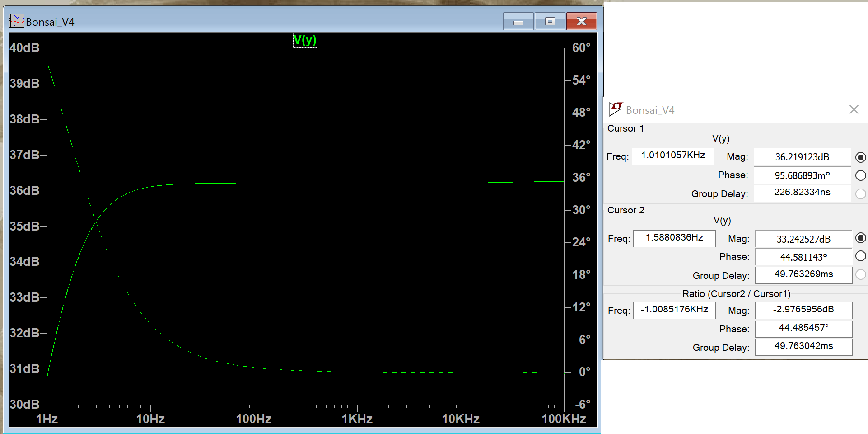Image resolution: width=868 pixels, height=434 pixels.
Task: Click Cursor 1 Freq field 1.0101057KHz
Action: coord(673,156)
